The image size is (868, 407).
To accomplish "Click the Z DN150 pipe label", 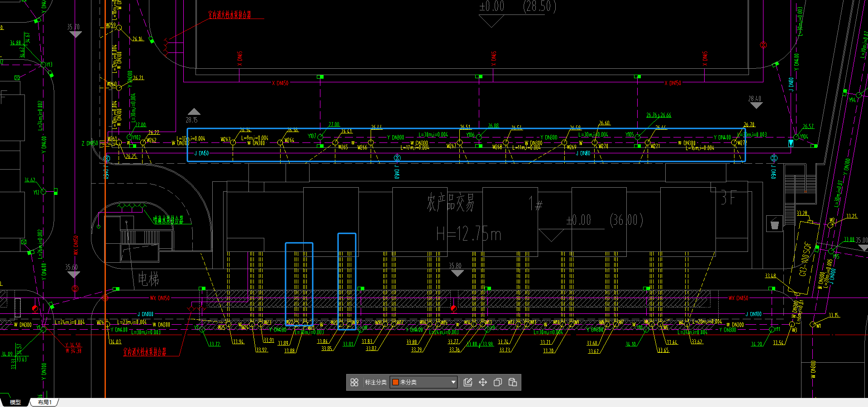I will pyautogui.click(x=90, y=143).
